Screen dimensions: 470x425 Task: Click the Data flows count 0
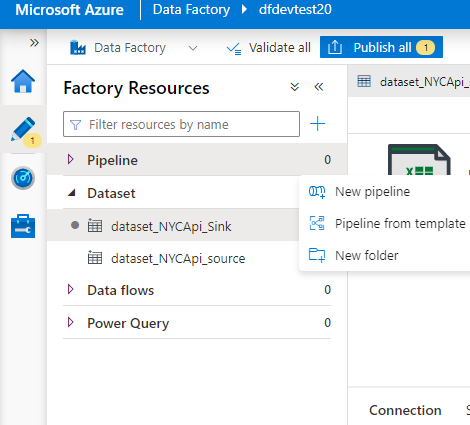pos(327,290)
